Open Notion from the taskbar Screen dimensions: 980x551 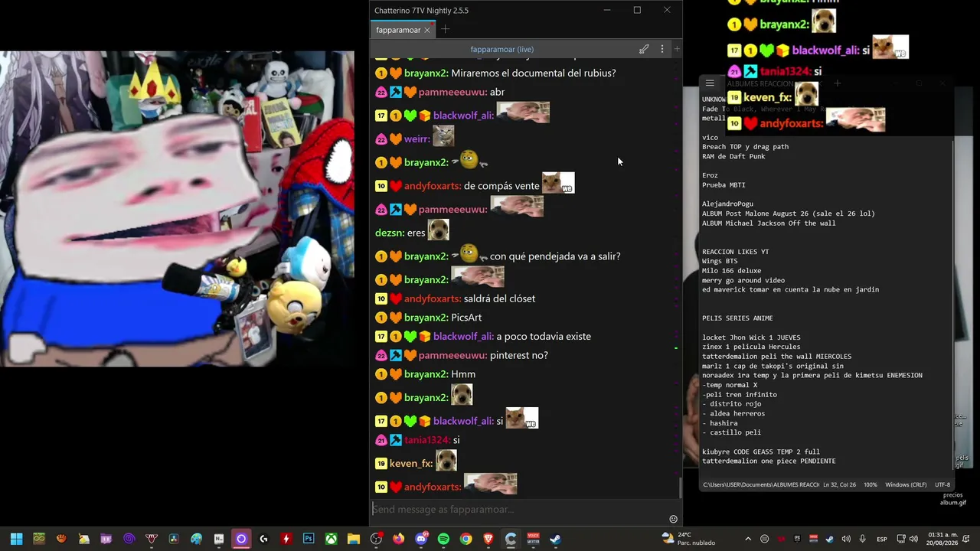219,539
